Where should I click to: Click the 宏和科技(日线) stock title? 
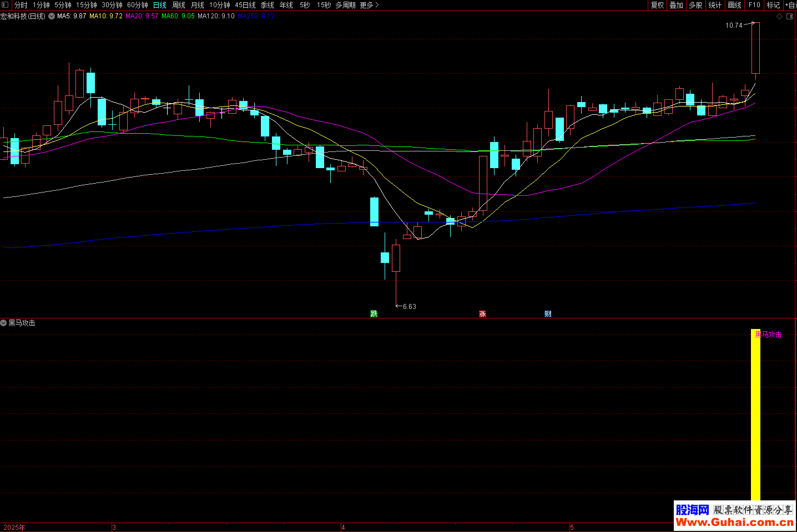pyautogui.click(x=23, y=17)
